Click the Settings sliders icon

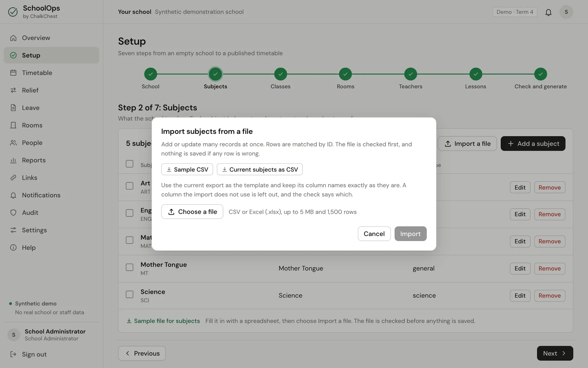pos(13,230)
